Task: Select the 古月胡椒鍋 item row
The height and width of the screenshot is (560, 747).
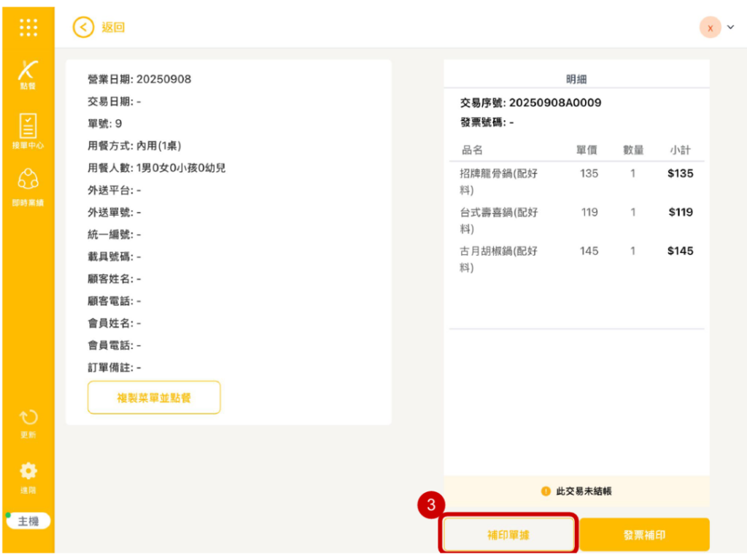Action: 576,259
